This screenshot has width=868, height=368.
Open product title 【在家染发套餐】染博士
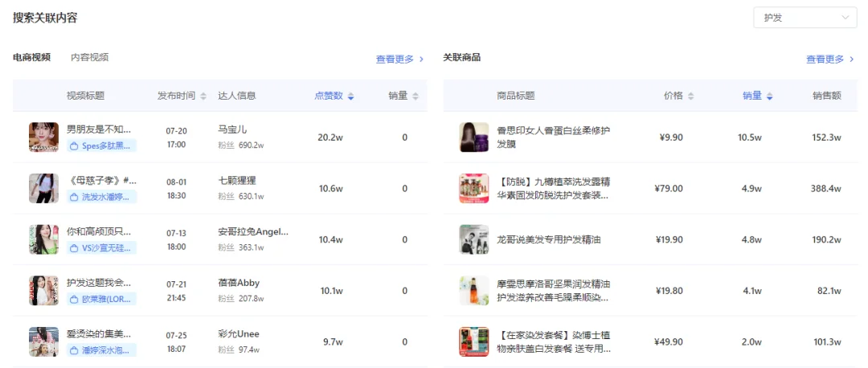(554, 341)
